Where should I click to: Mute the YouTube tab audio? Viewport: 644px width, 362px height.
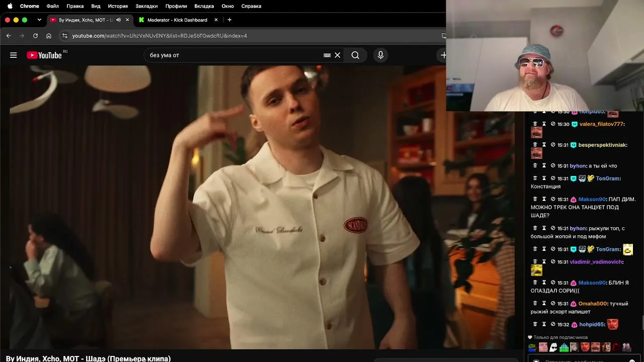pos(118,20)
